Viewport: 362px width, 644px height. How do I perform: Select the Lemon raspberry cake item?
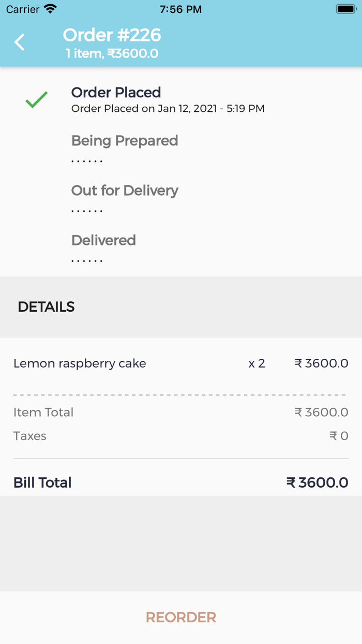[x=80, y=363]
